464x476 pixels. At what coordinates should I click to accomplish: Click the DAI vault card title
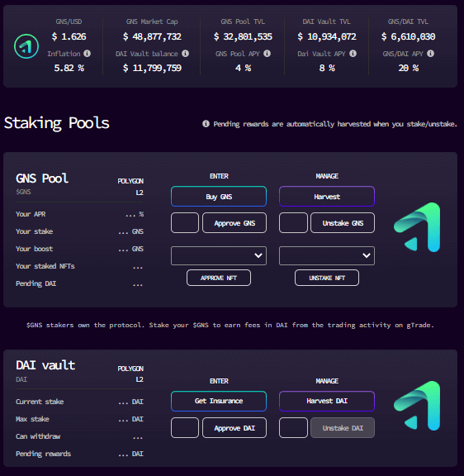pos(45,365)
